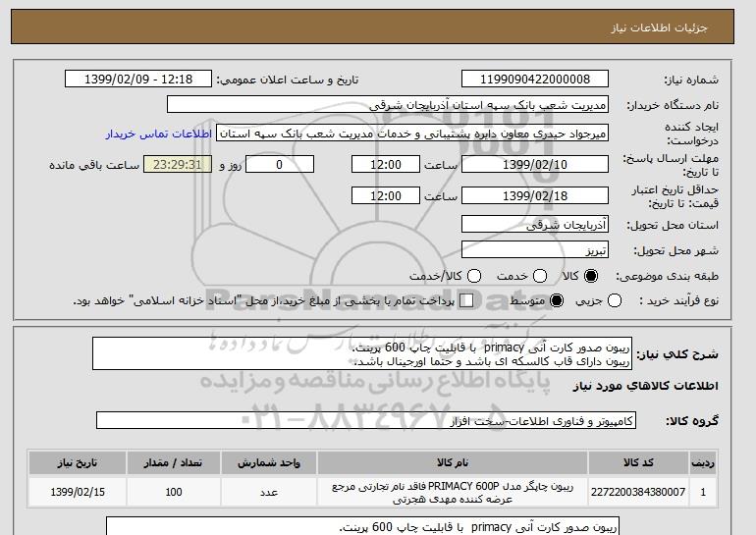Click the واحد شمارش column header
Viewport: 756px width, 535px height.
269,462
